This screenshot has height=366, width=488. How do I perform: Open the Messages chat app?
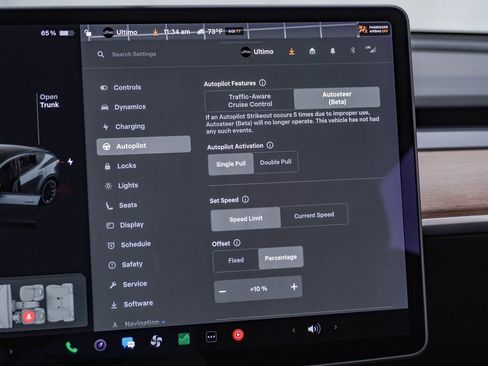[x=128, y=343]
